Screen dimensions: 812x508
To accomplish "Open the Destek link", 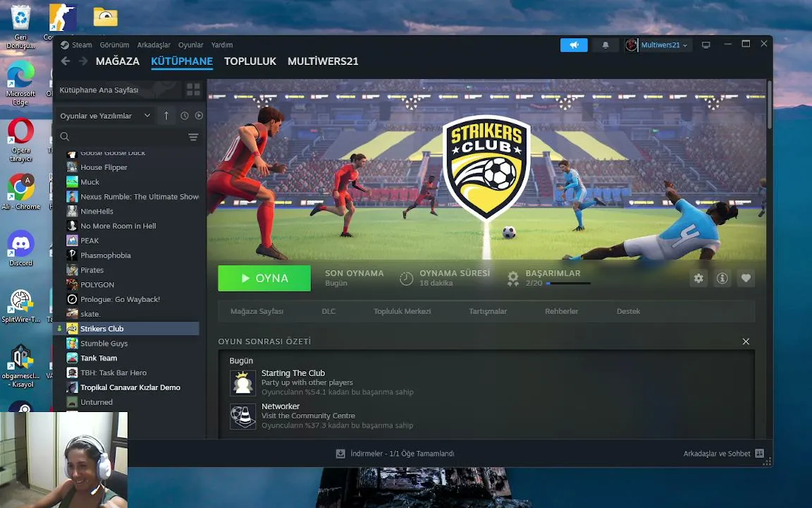I will tap(628, 312).
